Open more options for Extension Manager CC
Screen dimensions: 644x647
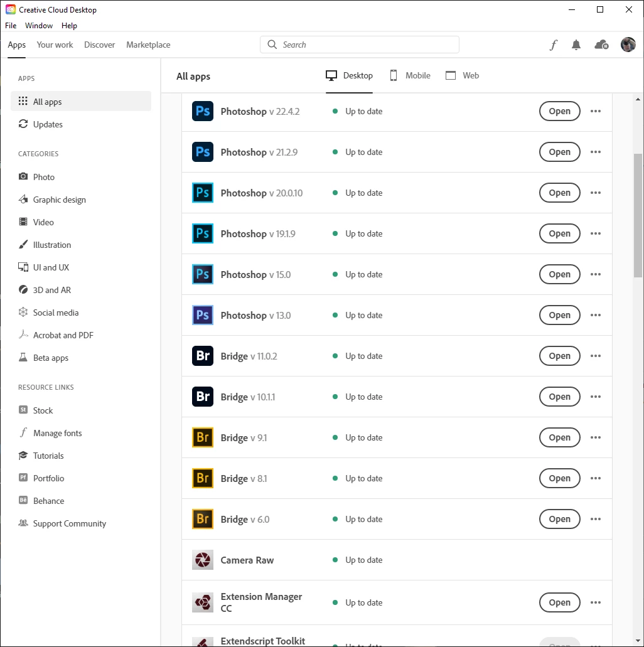pos(595,602)
